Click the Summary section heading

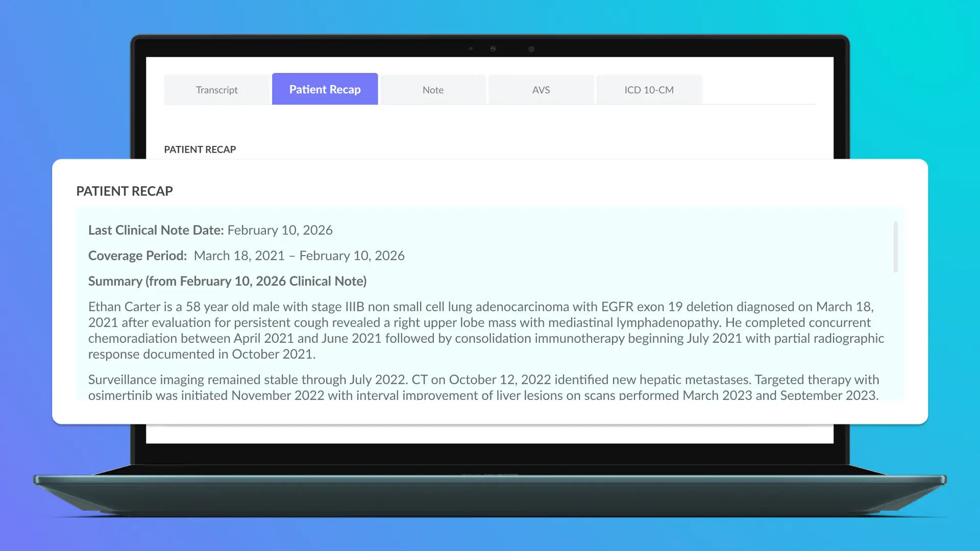pos(228,281)
